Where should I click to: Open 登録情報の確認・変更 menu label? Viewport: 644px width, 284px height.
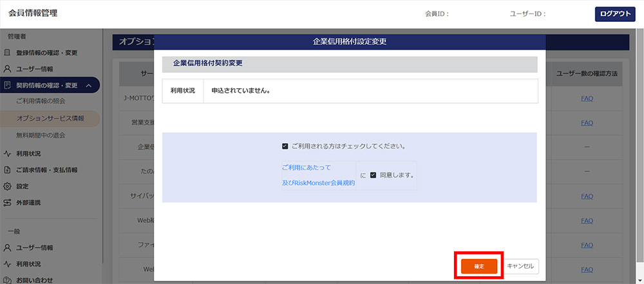point(47,53)
